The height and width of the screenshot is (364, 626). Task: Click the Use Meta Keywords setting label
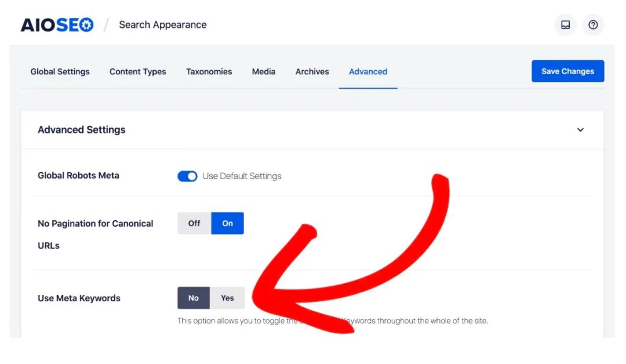click(79, 298)
